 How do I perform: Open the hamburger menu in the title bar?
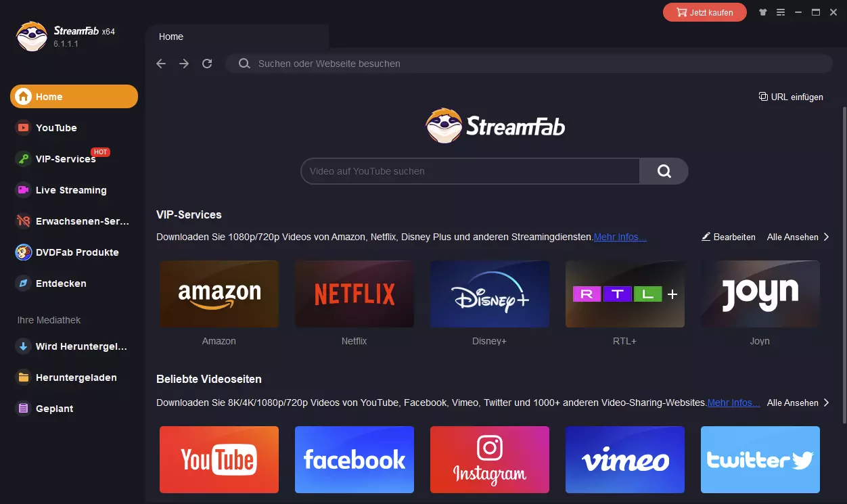coord(781,12)
